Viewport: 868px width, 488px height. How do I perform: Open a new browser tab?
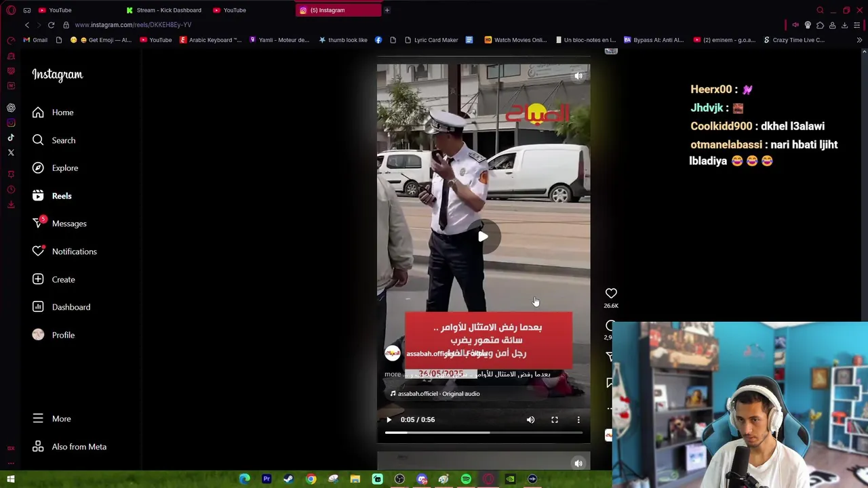pos(387,10)
